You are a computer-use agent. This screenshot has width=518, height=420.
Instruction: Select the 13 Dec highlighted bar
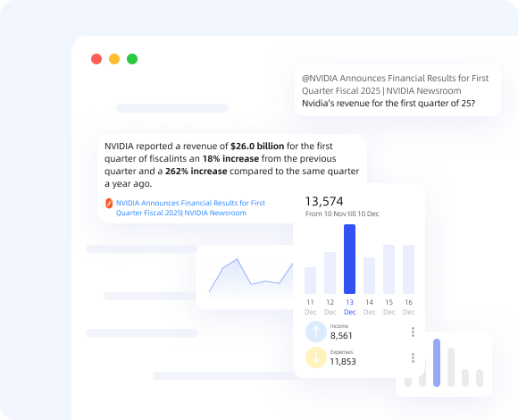click(349, 259)
